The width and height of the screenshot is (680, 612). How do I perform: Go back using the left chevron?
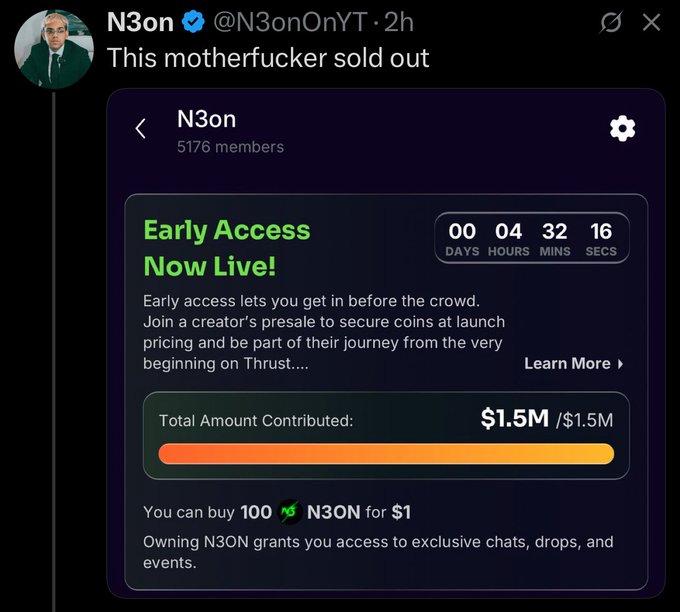[141, 128]
